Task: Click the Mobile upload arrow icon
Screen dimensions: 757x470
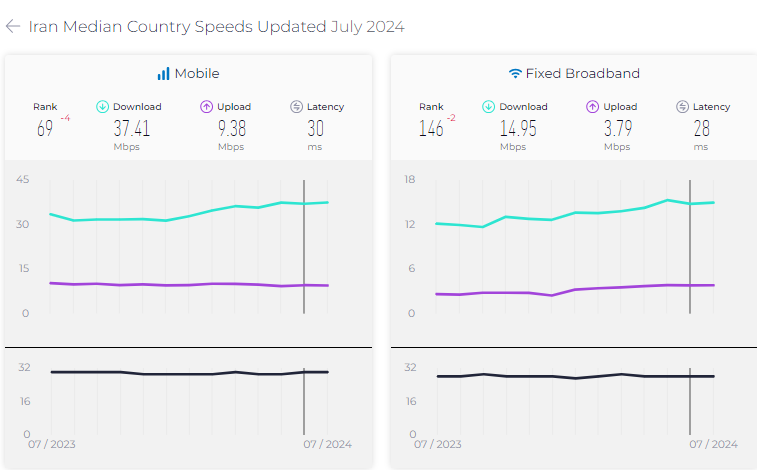Action: pyautogui.click(x=206, y=107)
